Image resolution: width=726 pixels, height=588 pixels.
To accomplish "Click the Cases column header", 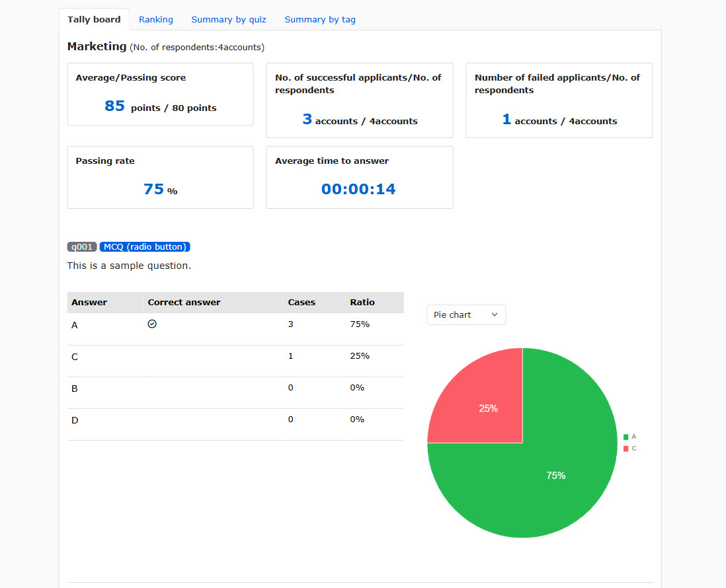I will 302,303.
